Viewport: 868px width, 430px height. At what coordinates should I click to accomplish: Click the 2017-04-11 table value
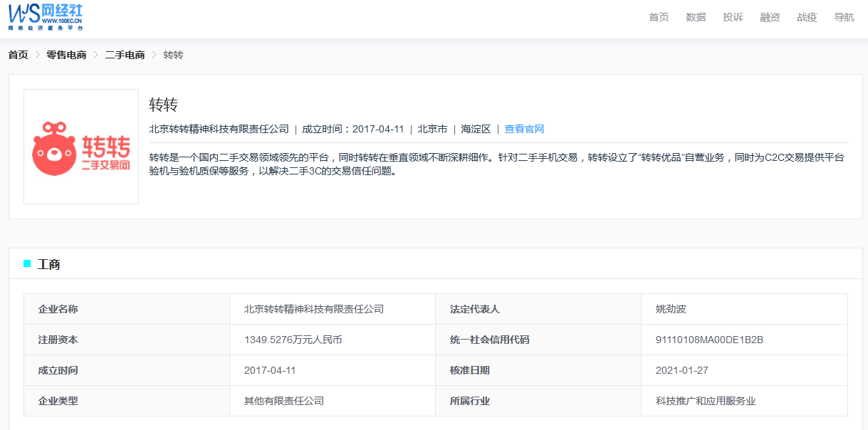[x=270, y=370]
